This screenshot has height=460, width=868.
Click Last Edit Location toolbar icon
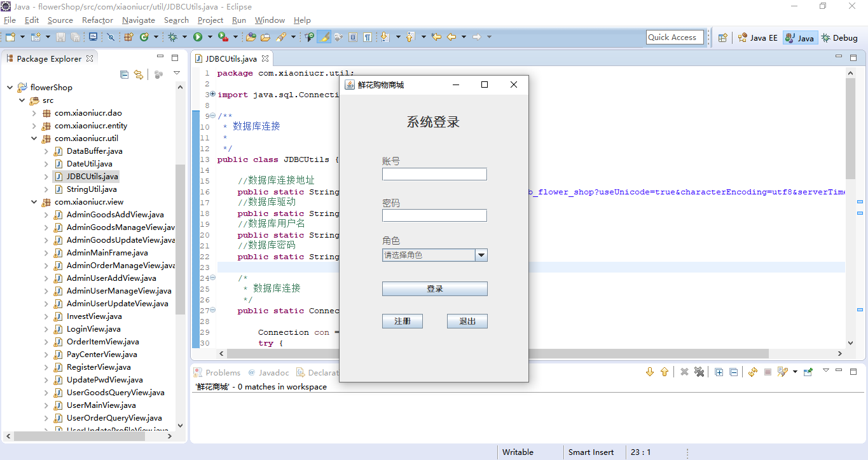pyautogui.click(x=436, y=37)
